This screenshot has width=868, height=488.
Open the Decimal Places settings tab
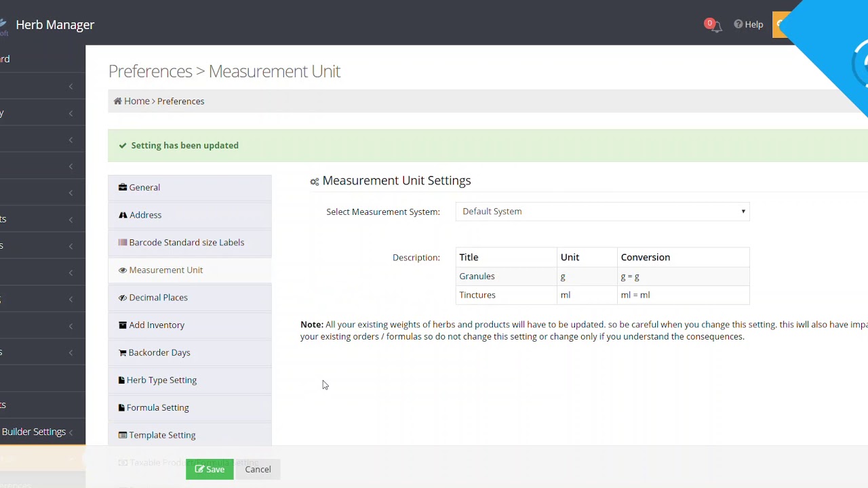tap(158, 298)
